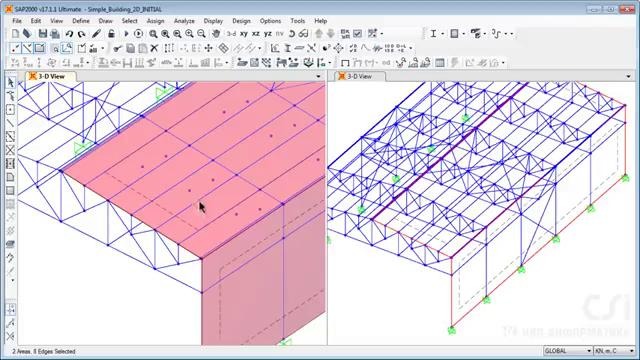This screenshot has width=640, height=360.
Task: Click the Print graphics icon
Action: pyautogui.click(x=55, y=34)
